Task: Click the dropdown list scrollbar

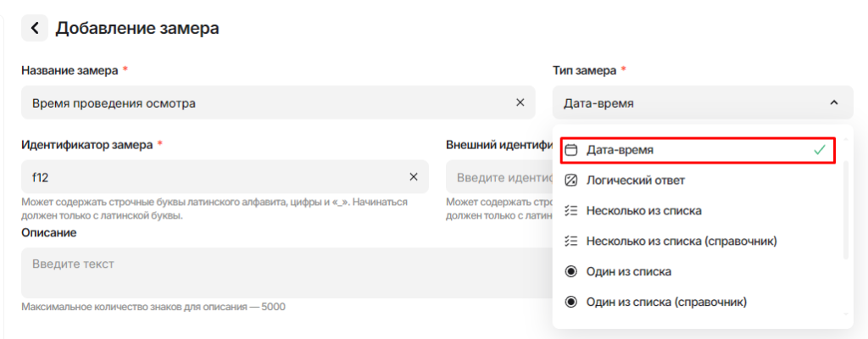Action: point(845,210)
